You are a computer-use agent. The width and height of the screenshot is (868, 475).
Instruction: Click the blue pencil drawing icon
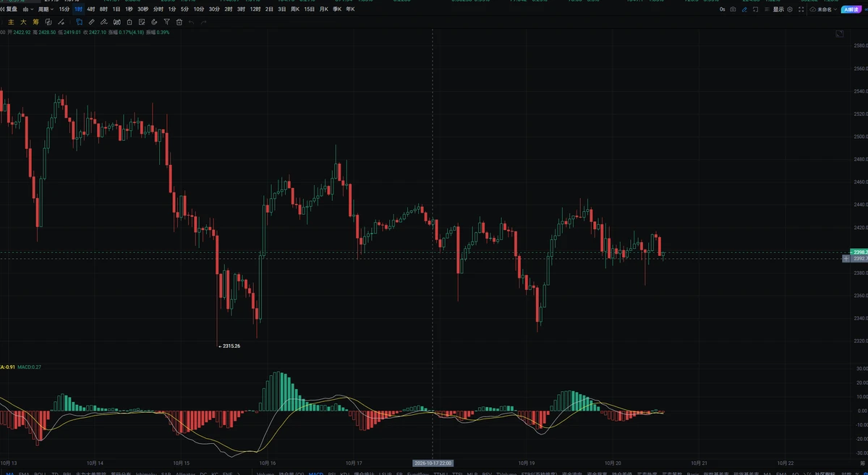pos(744,9)
